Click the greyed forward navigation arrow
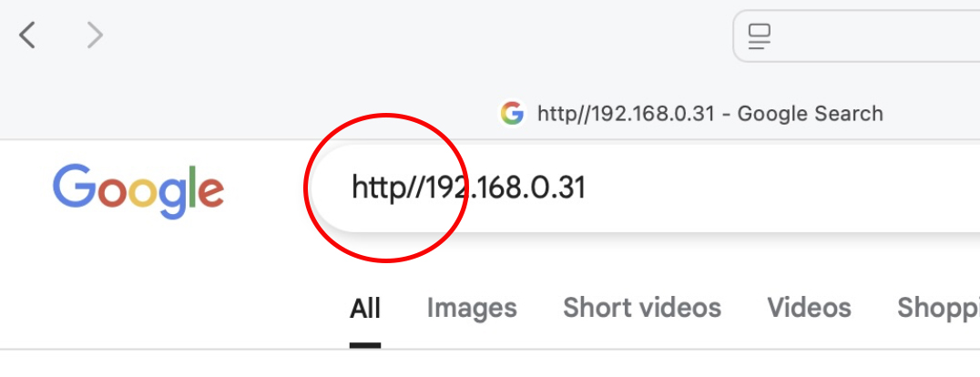The image size is (980, 377). click(95, 36)
